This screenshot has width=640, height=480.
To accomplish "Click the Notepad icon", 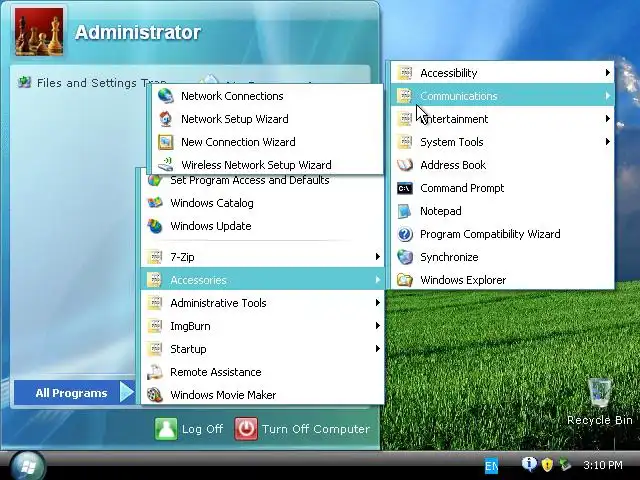I will coord(405,211).
